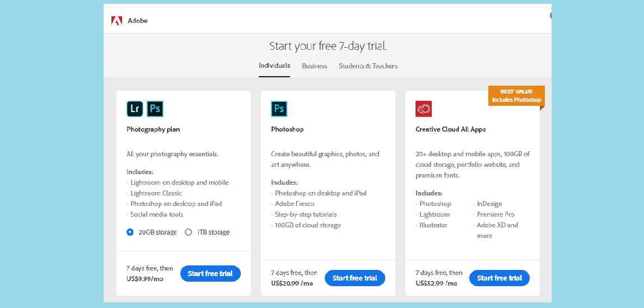Image resolution: width=644 pixels, height=308 pixels.
Task: Start free trial for Photoshop at US$20.99
Action: pyautogui.click(x=355, y=278)
